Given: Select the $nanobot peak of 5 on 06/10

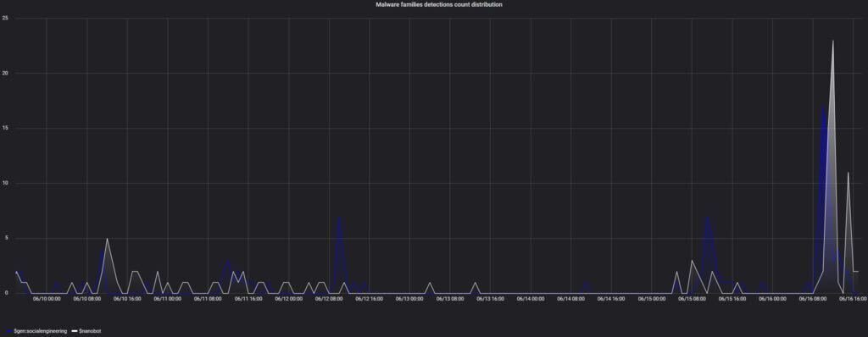Looking at the screenshot, I should click(x=107, y=239).
